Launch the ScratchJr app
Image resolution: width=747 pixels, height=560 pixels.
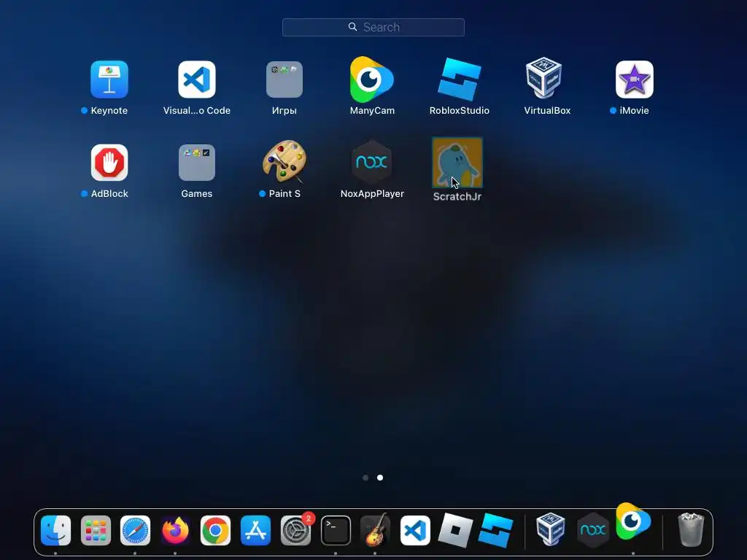click(x=457, y=163)
